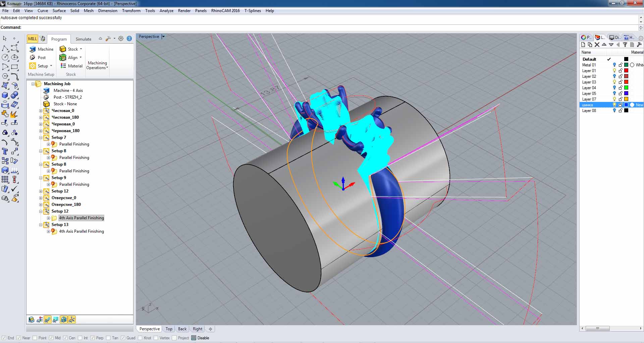This screenshot has height=343, width=644.
Task: Switch to the Top viewport tab
Action: 169,329
